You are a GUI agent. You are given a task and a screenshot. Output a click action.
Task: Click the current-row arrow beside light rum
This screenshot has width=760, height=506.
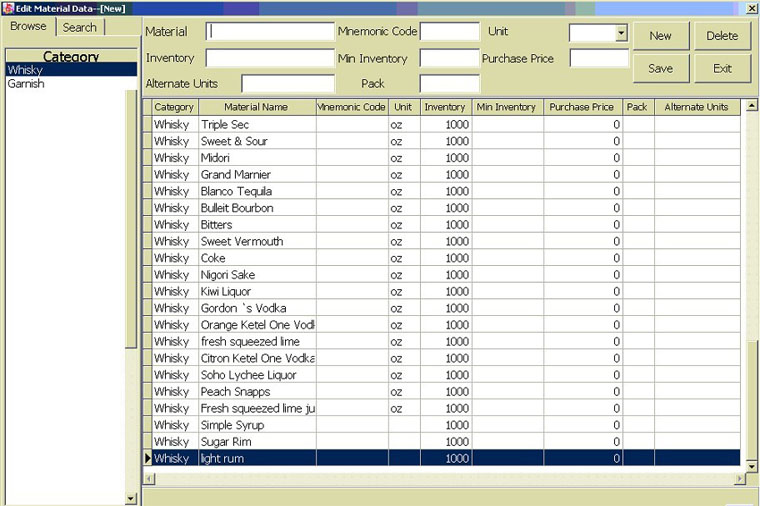(x=147, y=459)
